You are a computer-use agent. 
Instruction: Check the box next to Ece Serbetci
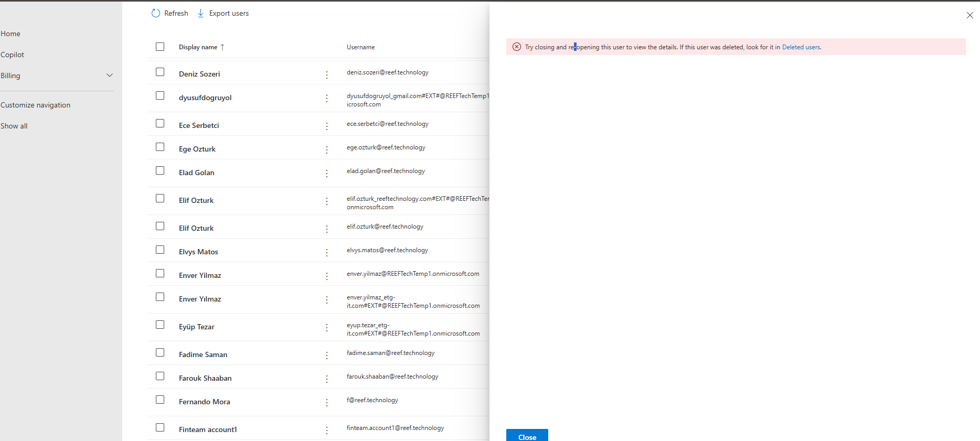pyautogui.click(x=160, y=123)
